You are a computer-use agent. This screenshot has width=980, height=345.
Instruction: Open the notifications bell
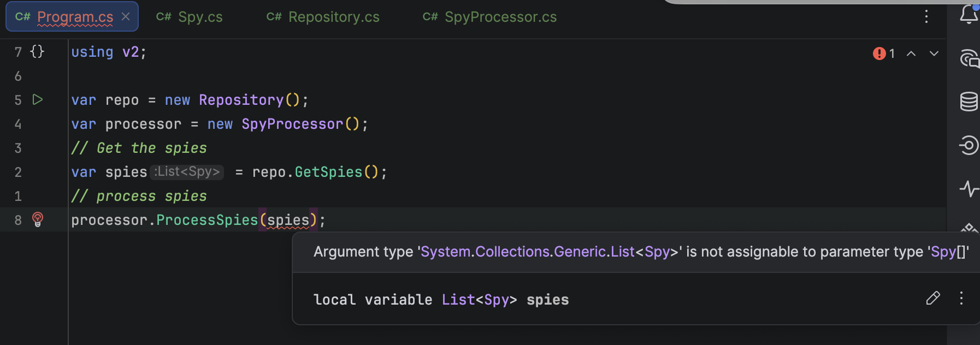969,14
